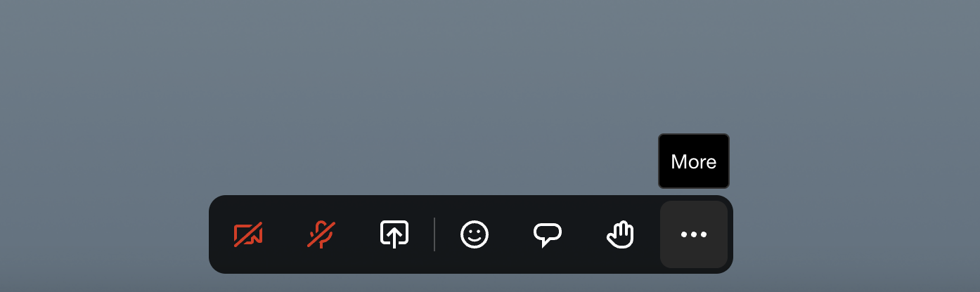Click the crossed-out microphone icon
Screen dimensions: 980x292
pyautogui.click(x=321, y=234)
